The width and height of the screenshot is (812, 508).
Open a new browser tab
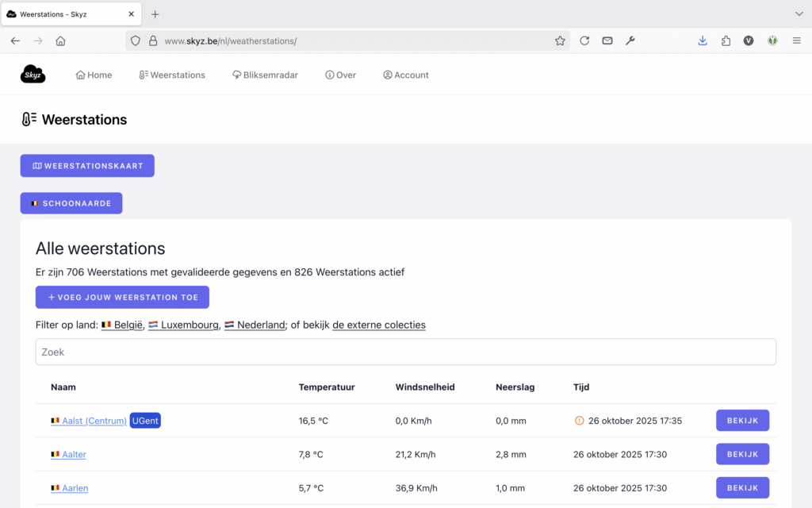155,14
